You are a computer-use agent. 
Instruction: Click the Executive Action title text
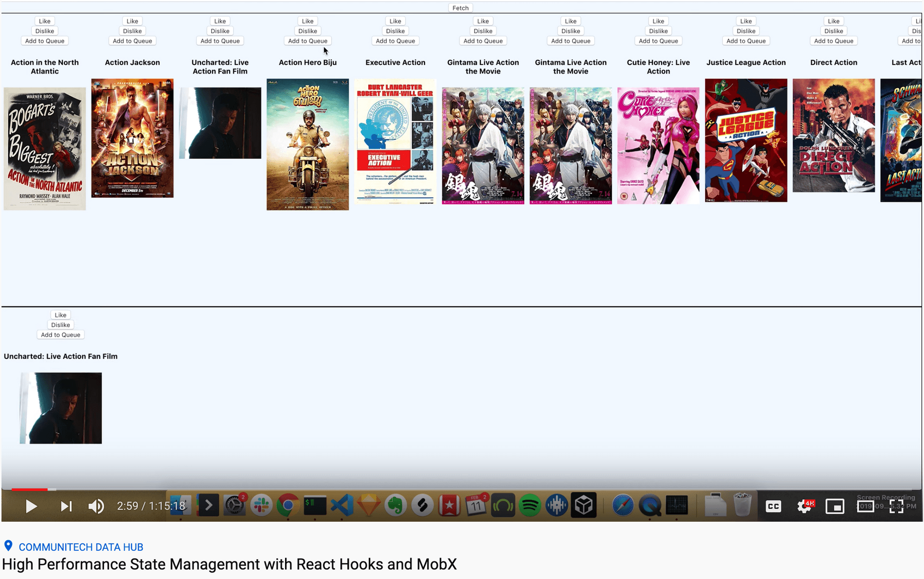click(395, 62)
